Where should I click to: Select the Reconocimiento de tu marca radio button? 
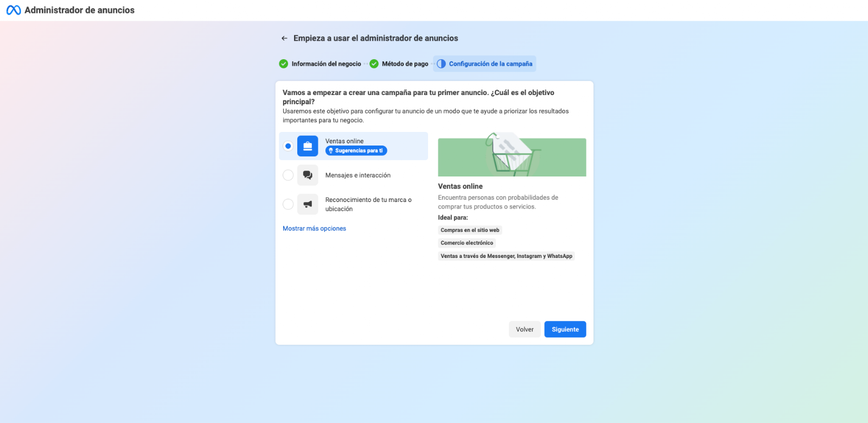[x=288, y=204]
